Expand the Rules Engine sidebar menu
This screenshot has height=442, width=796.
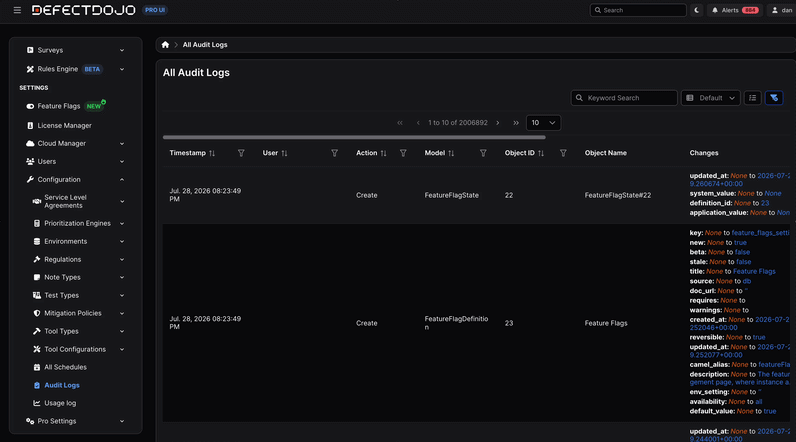(x=75, y=69)
